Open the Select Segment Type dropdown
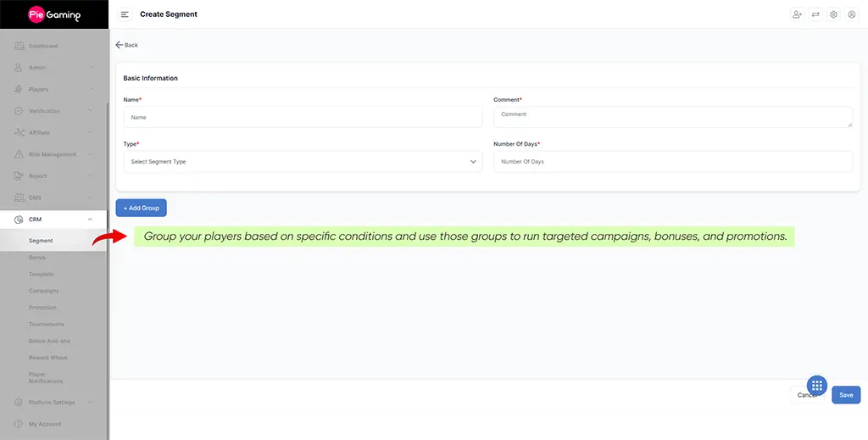868x440 pixels. point(303,162)
